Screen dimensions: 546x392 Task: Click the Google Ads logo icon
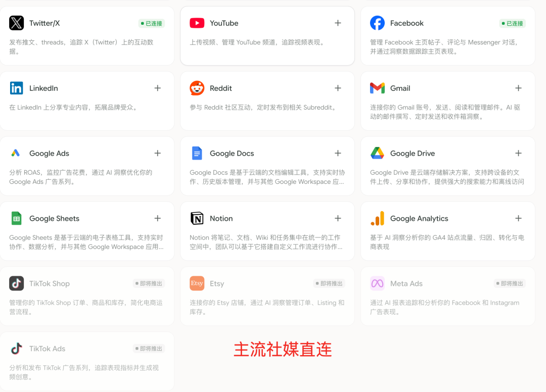click(15, 153)
